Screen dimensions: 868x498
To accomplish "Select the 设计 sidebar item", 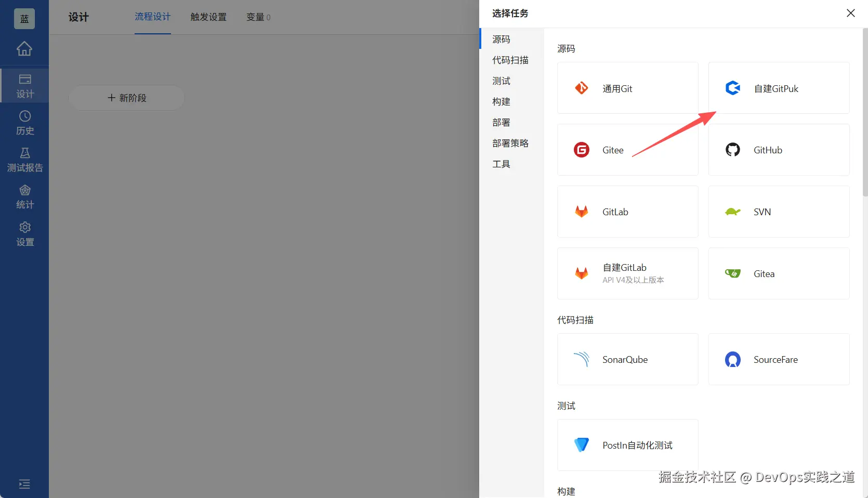I will click(x=24, y=86).
